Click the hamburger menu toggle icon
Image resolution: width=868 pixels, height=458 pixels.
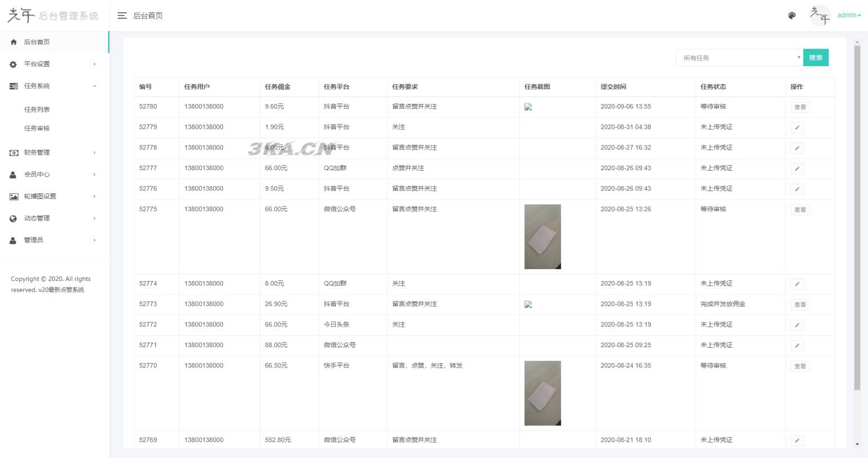(x=121, y=16)
